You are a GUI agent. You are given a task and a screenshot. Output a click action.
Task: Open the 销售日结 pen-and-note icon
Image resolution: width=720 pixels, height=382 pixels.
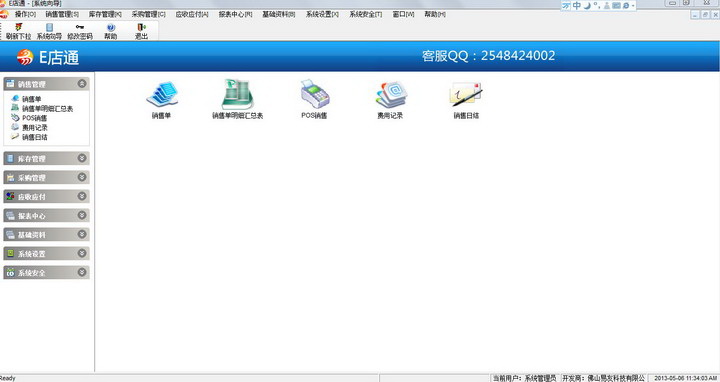pos(466,100)
